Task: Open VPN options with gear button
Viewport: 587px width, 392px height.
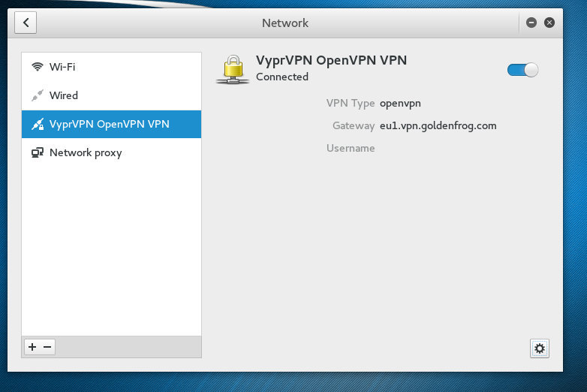Action: [x=540, y=348]
